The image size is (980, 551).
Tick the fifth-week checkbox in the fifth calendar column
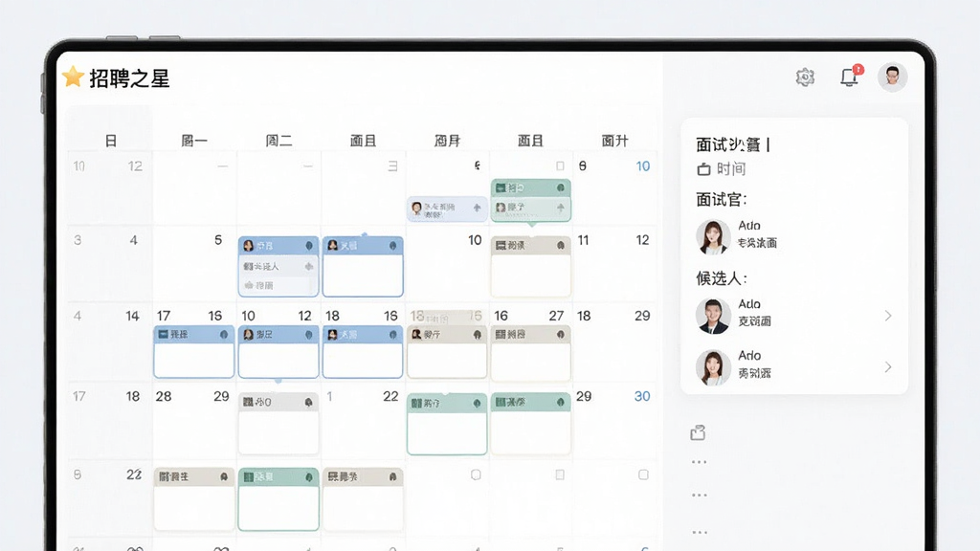[x=476, y=474]
